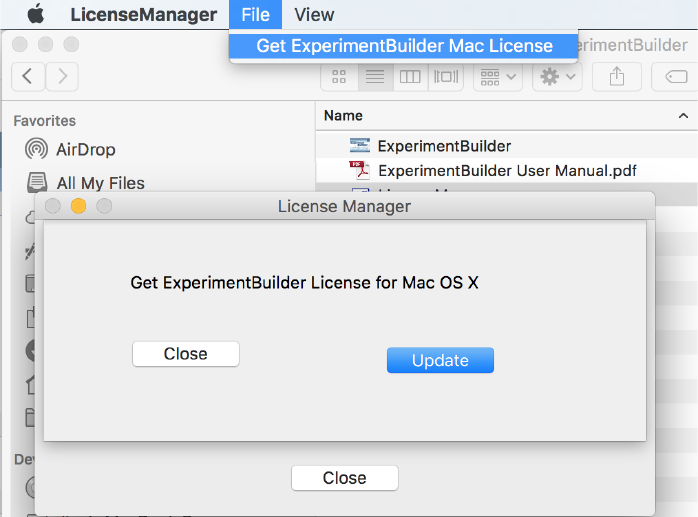Image resolution: width=698 pixels, height=517 pixels.
Task: Switch Finder to icon view
Action: pos(339,77)
